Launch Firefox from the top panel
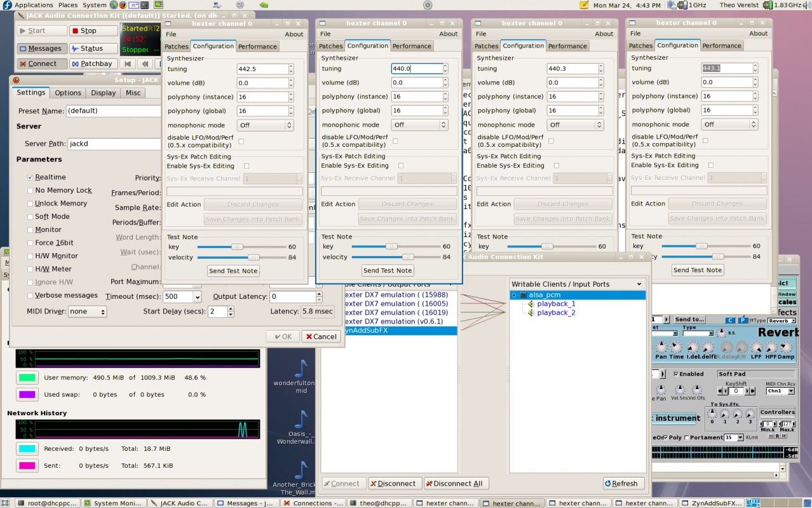The height and width of the screenshot is (508, 812). [123, 5]
